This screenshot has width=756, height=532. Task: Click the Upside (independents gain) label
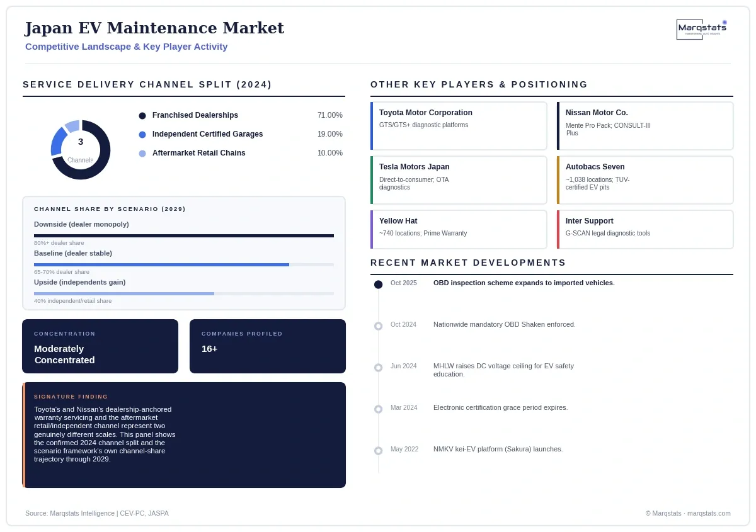[x=80, y=282]
